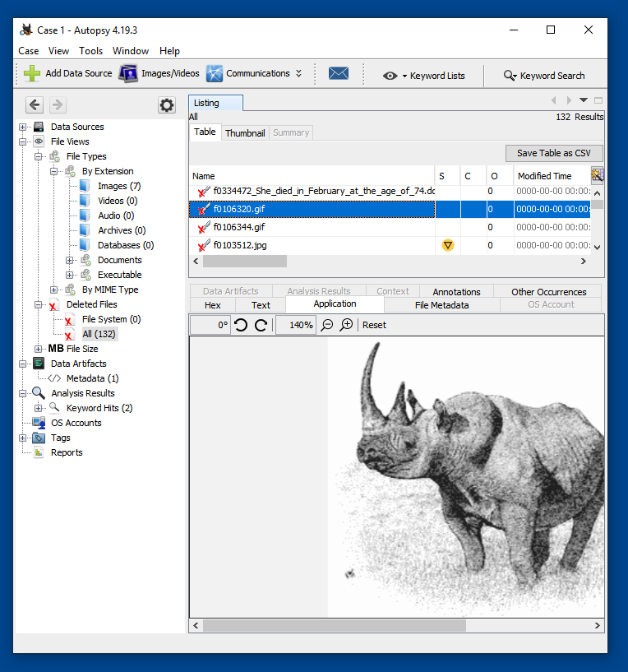The image size is (628, 672).
Task: Collapse the File Views node
Action: tap(23, 141)
